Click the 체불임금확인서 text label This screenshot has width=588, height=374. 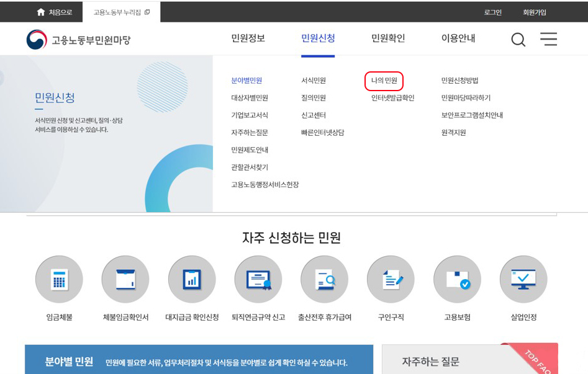coord(125,318)
